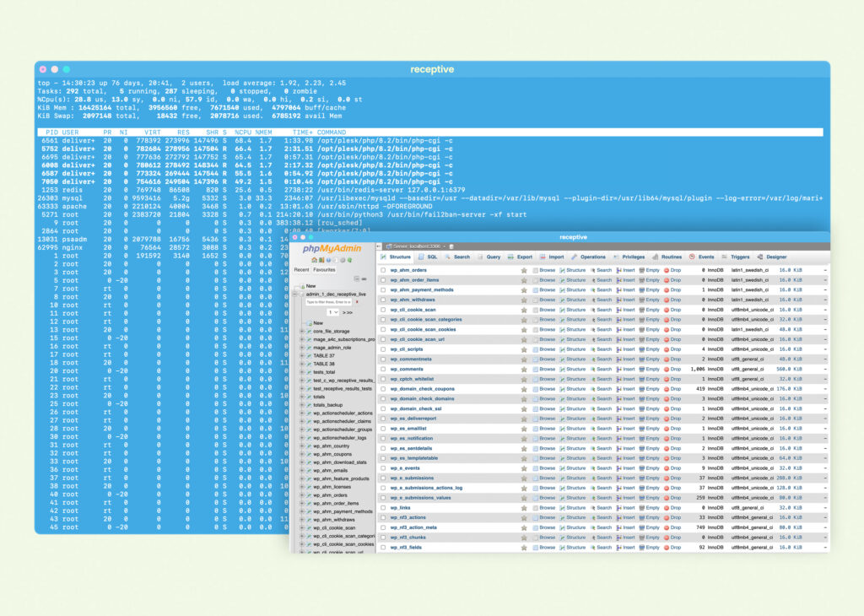Tick the wp_ahm_payment_methods row checkbox
This screenshot has width=864, height=616.
[384, 289]
